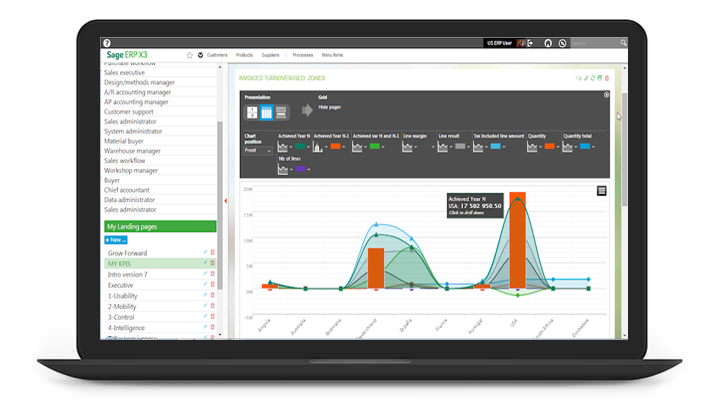Open the Processes menu
The image size is (710, 400).
click(x=303, y=55)
